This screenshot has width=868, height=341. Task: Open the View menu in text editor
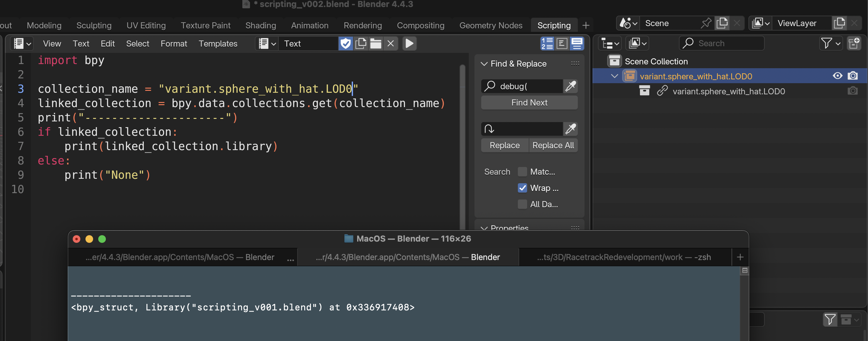(52, 43)
